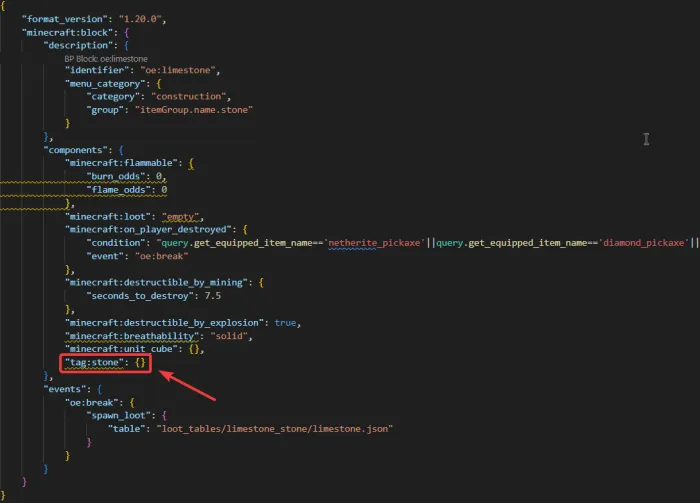This screenshot has height=503, width=700.
Task: Click the "seconds_to_destroy" key
Action: pos(140,296)
